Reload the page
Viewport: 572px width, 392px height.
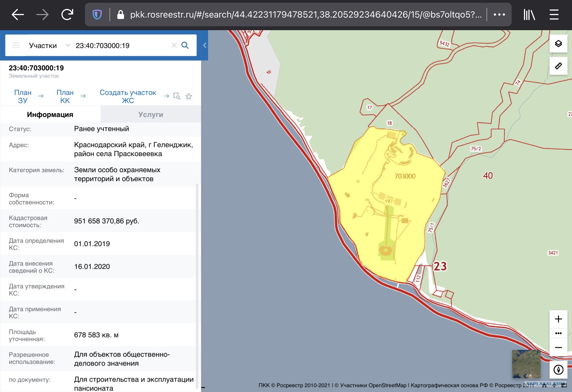pos(67,15)
